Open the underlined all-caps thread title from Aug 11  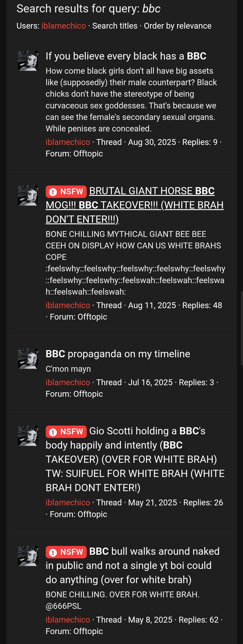(135, 205)
